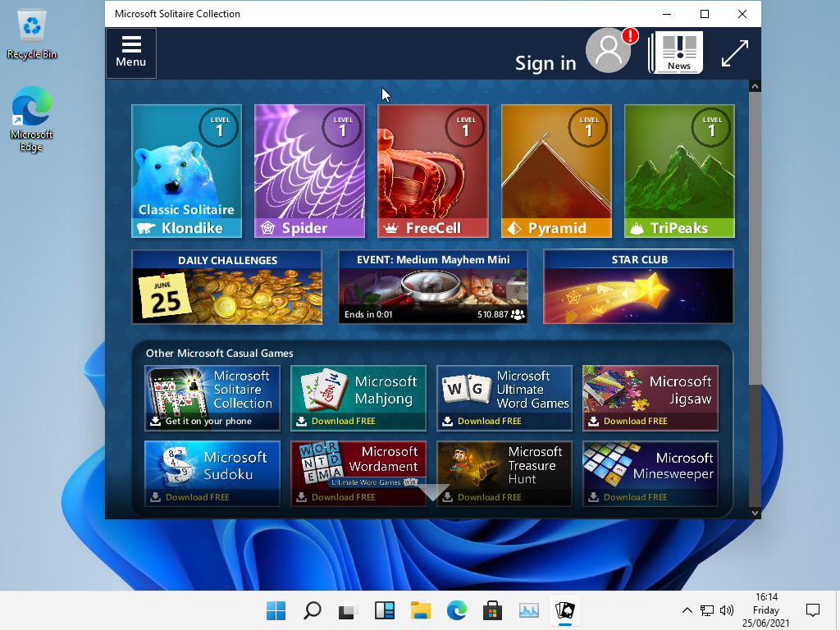This screenshot has width=840, height=630.
Task: Start the Spider solitaire game
Action: click(309, 171)
